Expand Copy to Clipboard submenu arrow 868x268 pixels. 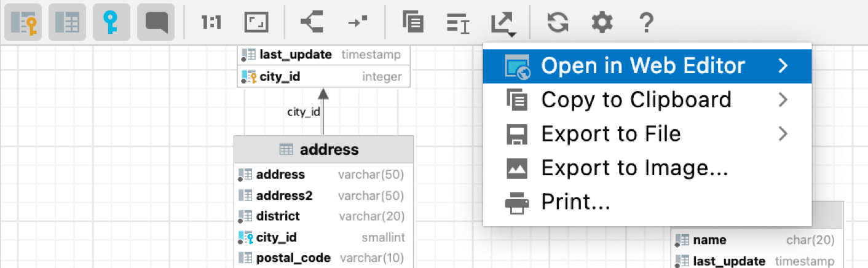[783, 100]
